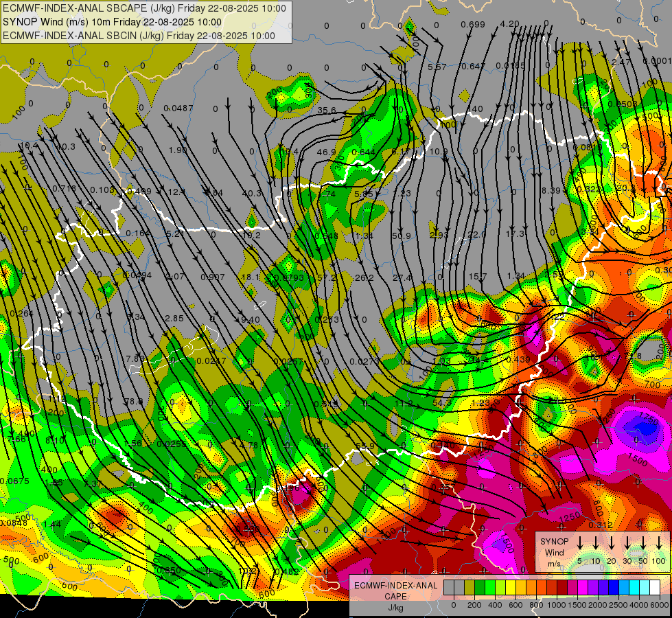Click the map value 0.0487

[x=178, y=108]
